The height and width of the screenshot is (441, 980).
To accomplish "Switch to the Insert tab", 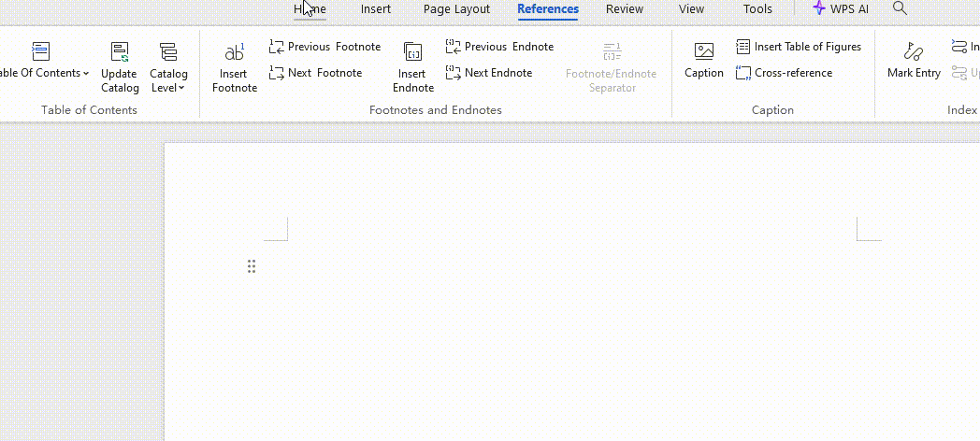I will [376, 8].
